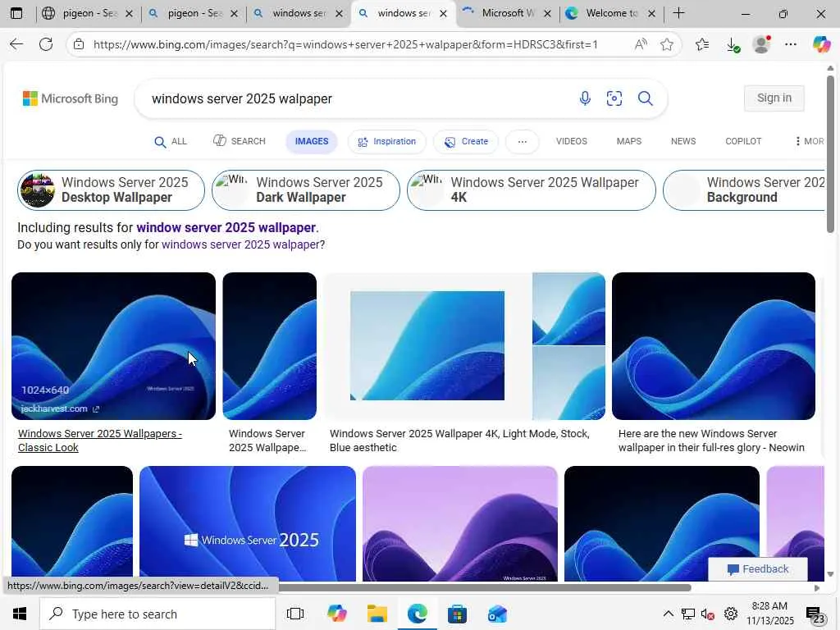Click the Create image button
Image resolution: width=840 pixels, height=630 pixels.
coord(466,141)
